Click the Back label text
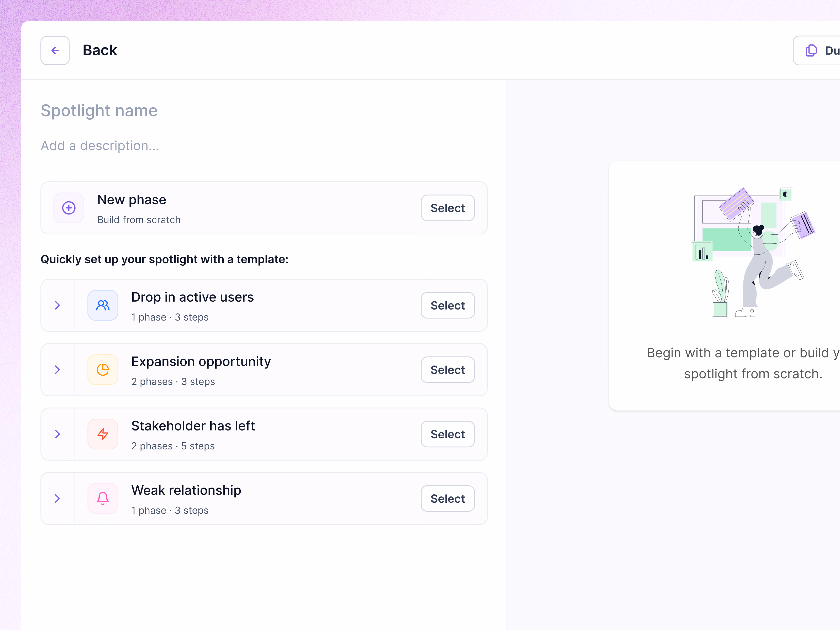Image resolution: width=840 pixels, height=630 pixels. click(100, 50)
